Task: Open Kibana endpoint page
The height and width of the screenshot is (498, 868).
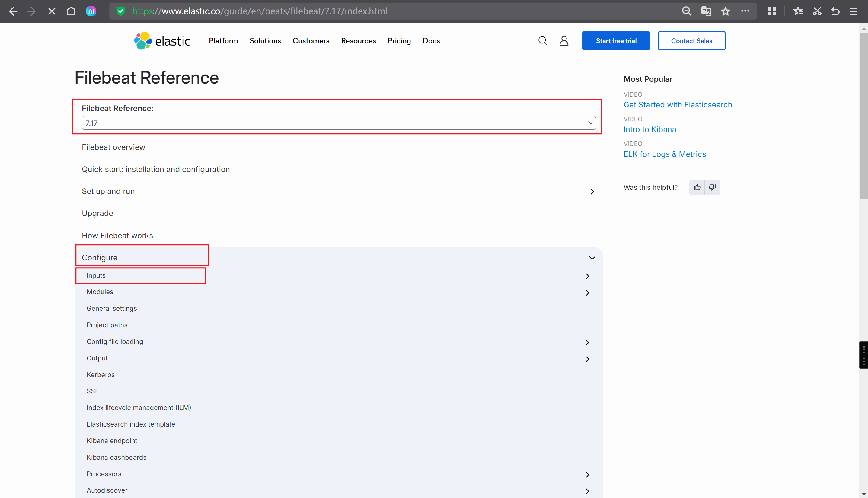Action: coord(112,441)
